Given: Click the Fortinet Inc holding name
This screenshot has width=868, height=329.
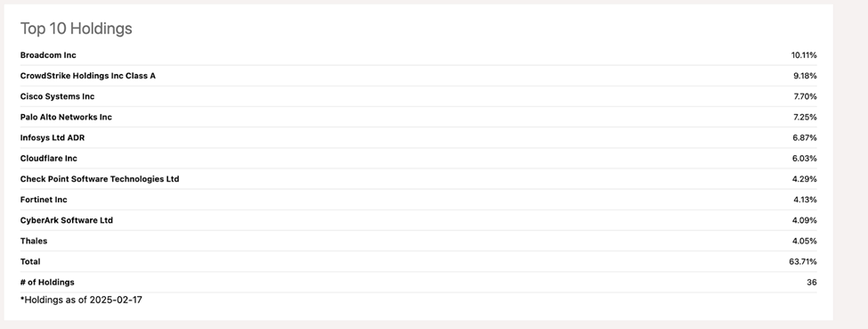Looking at the screenshot, I should click(x=44, y=200).
